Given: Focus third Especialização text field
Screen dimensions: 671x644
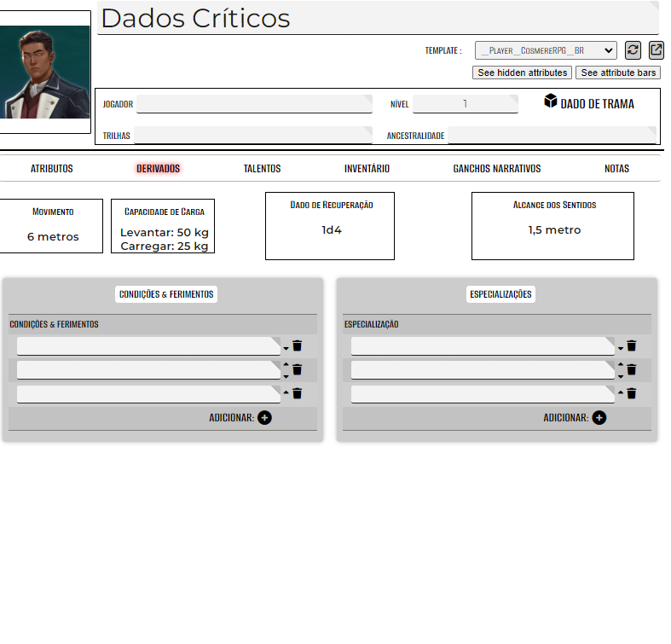Looking at the screenshot, I should point(483,394).
